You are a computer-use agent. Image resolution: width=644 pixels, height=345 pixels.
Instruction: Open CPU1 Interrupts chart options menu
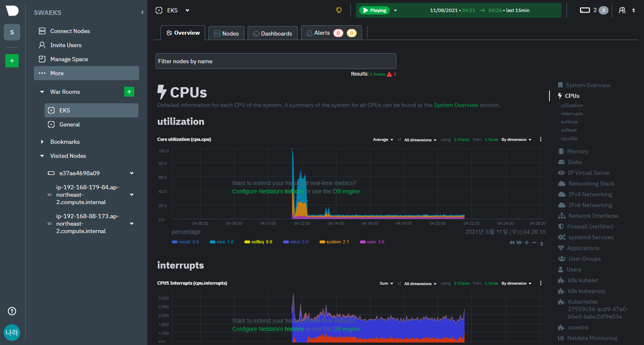541,283
